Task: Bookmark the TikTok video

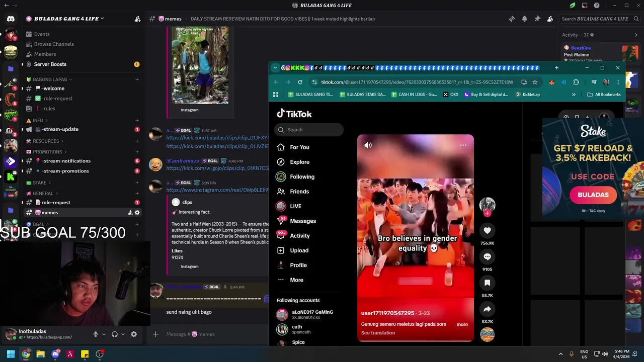Action: pyautogui.click(x=487, y=283)
